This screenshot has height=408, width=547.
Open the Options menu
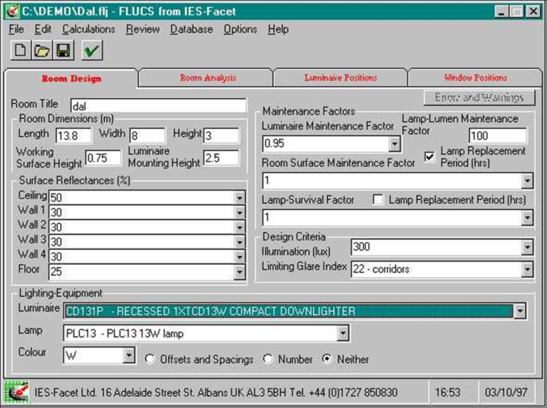pos(240,29)
